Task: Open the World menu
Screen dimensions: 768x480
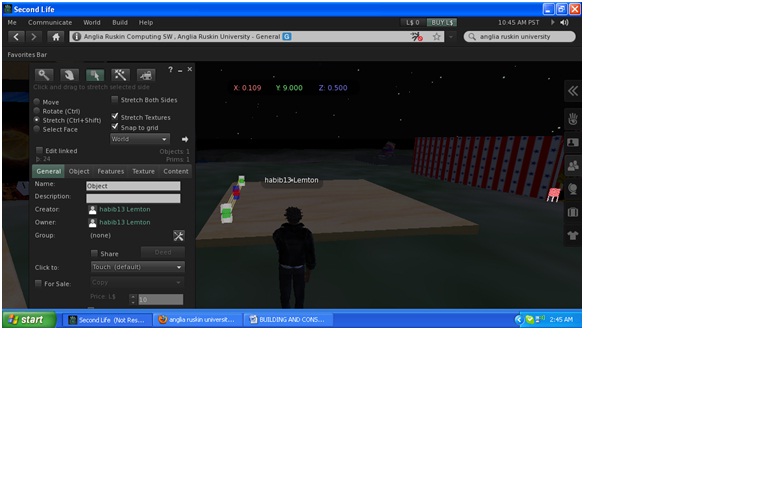Action: (x=92, y=23)
